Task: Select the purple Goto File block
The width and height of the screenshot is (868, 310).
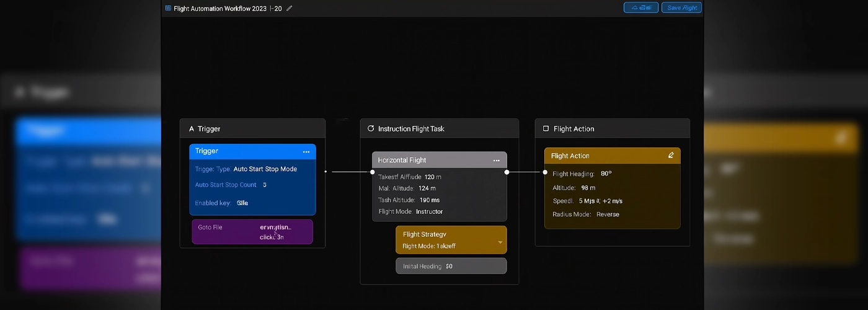Action: point(252,232)
